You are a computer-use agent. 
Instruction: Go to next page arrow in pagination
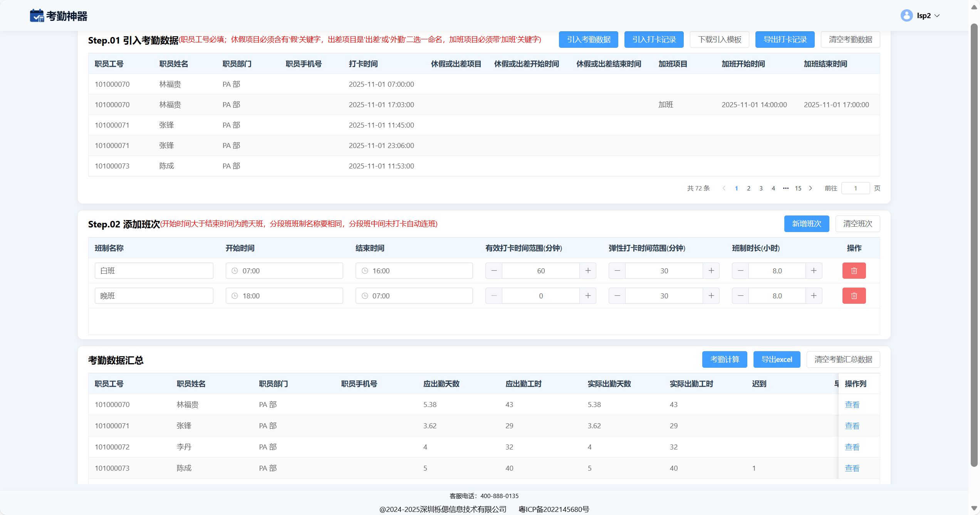(x=811, y=188)
